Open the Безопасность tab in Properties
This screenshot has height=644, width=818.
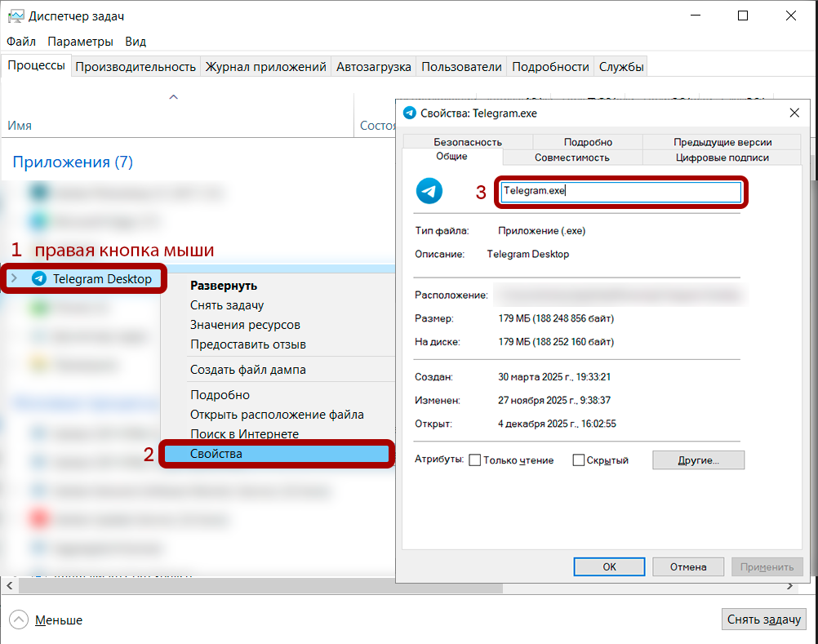coord(468,142)
